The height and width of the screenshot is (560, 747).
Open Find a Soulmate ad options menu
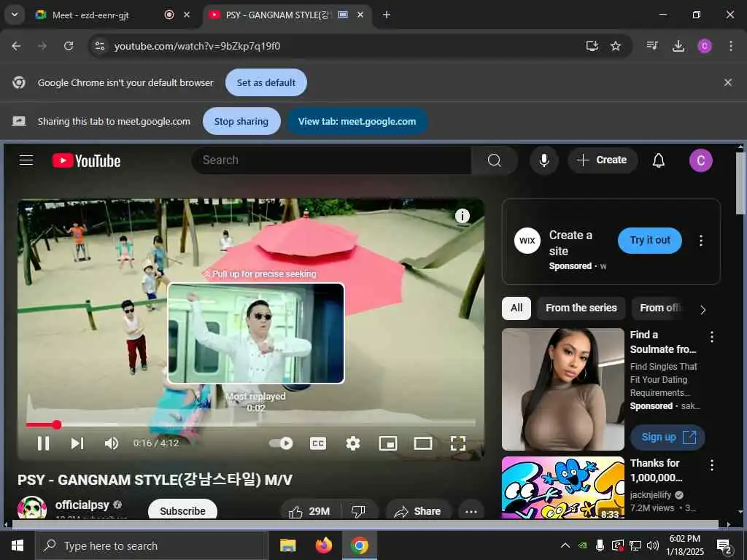[712, 337]
